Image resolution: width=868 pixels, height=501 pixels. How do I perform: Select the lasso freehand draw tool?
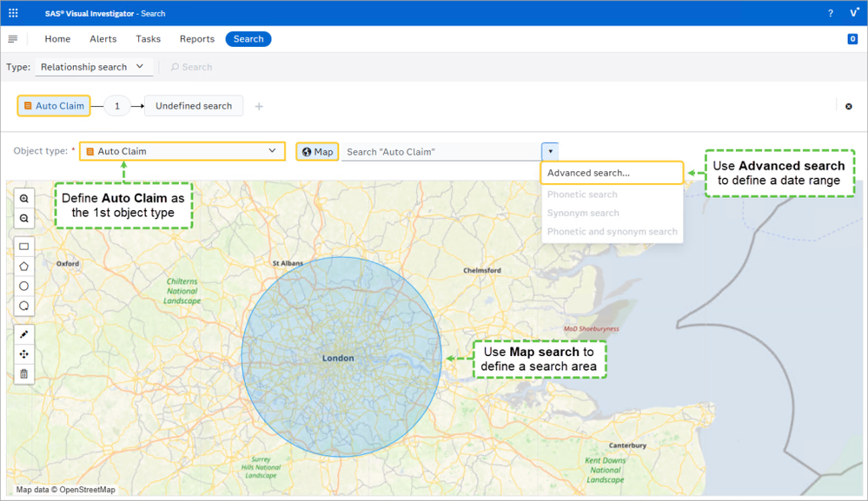[24, 306]
